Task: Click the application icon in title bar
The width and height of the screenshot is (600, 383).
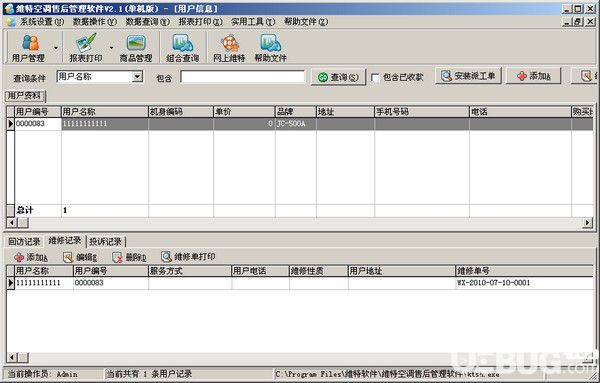Action: click(9, 8)
